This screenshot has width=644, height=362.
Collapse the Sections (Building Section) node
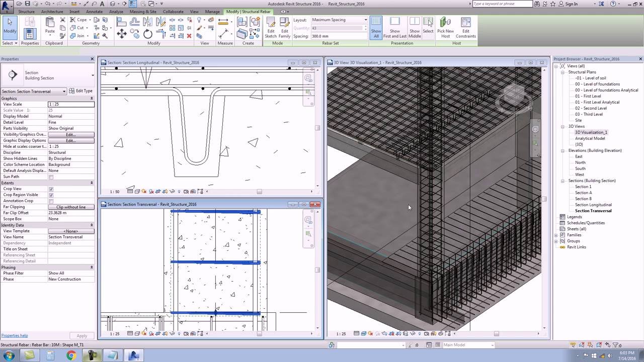pyautogui.click(x=563, y=180)
